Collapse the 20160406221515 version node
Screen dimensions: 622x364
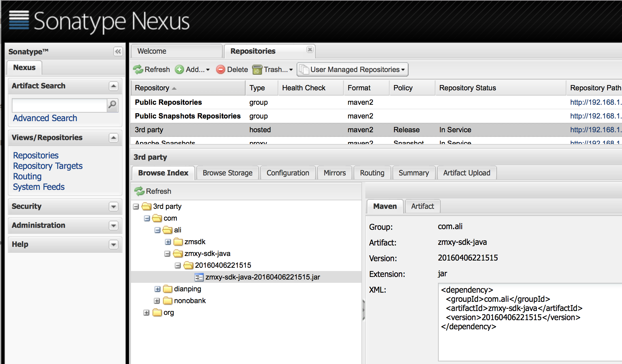(x=178, y=265)
